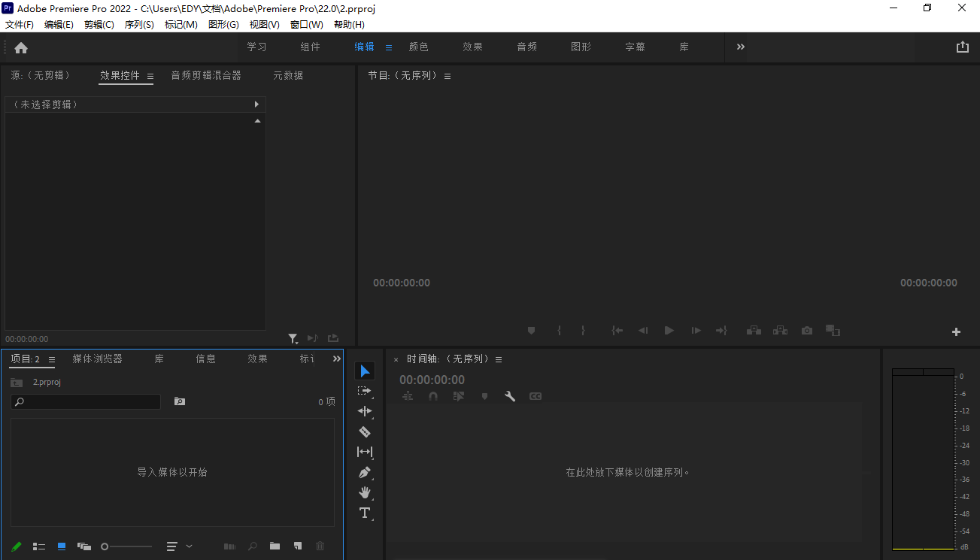Toggle Project panel writable pencil icon

coord(17,546)
